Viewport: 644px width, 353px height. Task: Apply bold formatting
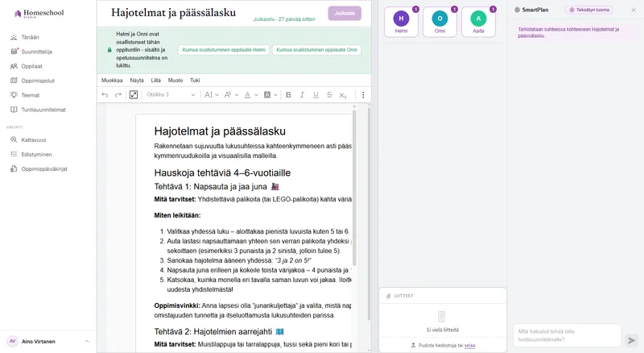288,95
